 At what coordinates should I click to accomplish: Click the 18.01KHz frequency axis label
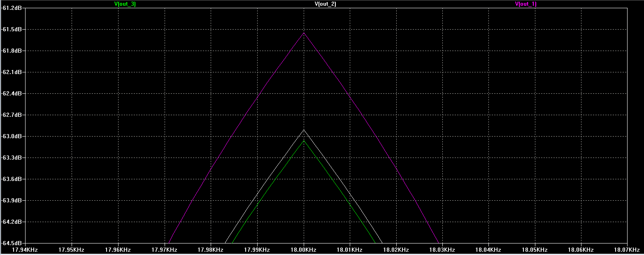click(x=350, y=250)
